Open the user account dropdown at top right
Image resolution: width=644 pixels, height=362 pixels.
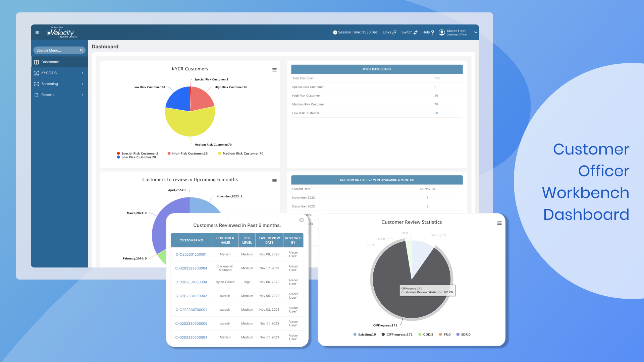click(475, 32)
